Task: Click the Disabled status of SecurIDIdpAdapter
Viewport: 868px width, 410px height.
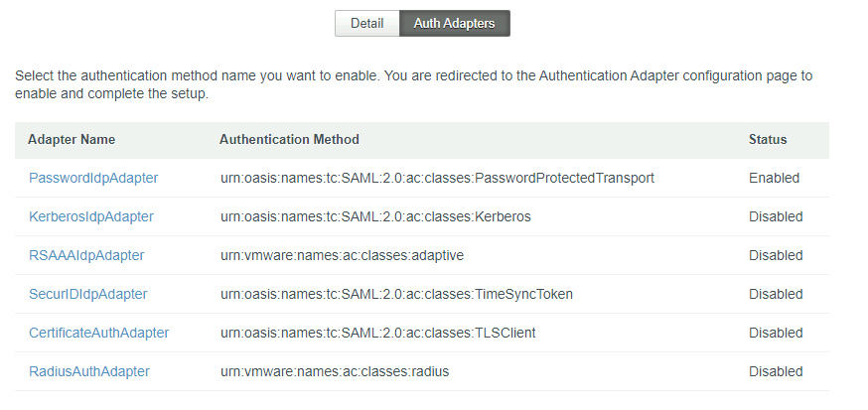Action: point(776,295)
